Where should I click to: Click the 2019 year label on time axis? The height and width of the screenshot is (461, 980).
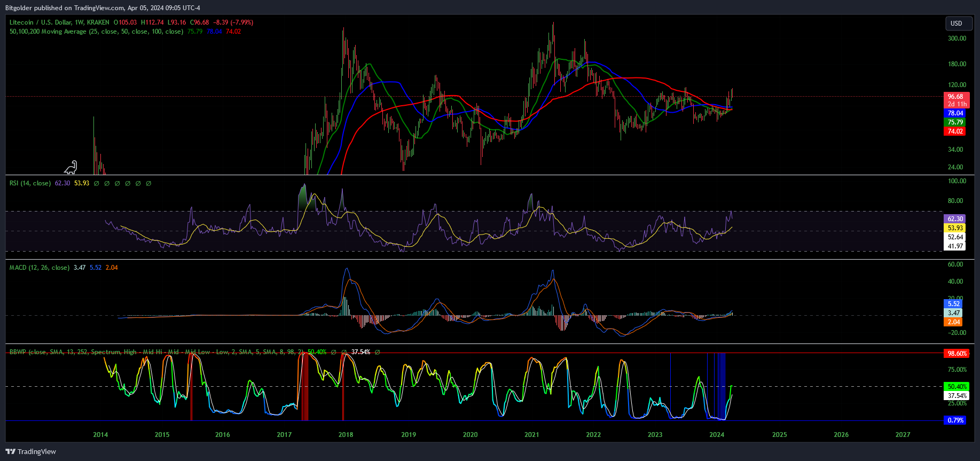409,435
